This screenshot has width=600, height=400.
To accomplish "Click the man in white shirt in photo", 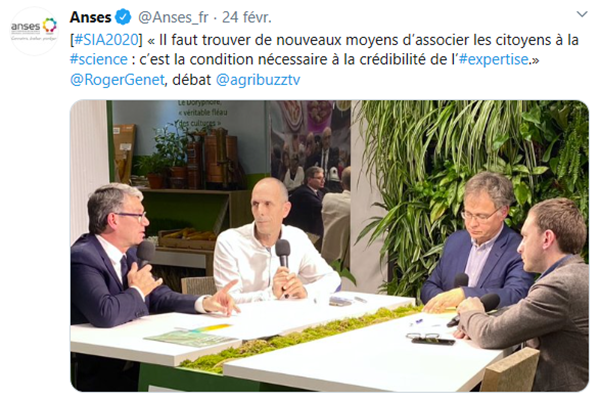I will pos(270,245).
